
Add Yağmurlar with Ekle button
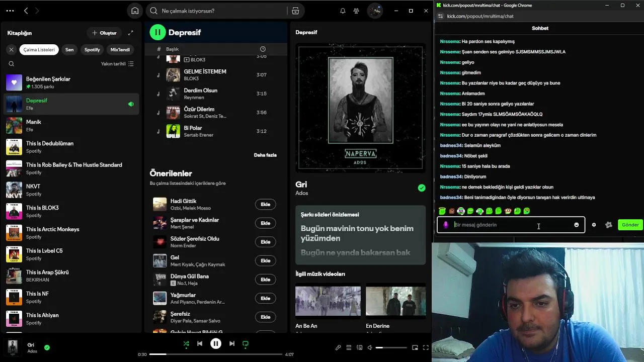265,298
